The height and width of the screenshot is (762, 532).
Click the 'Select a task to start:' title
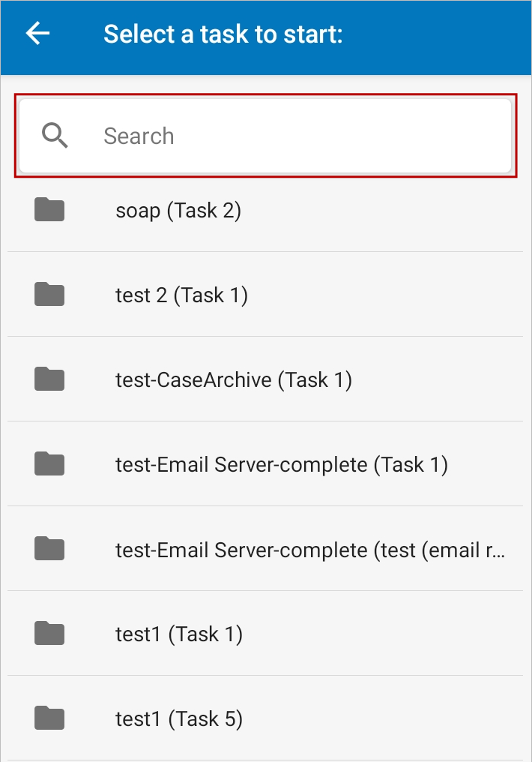(x=223, y=34)
